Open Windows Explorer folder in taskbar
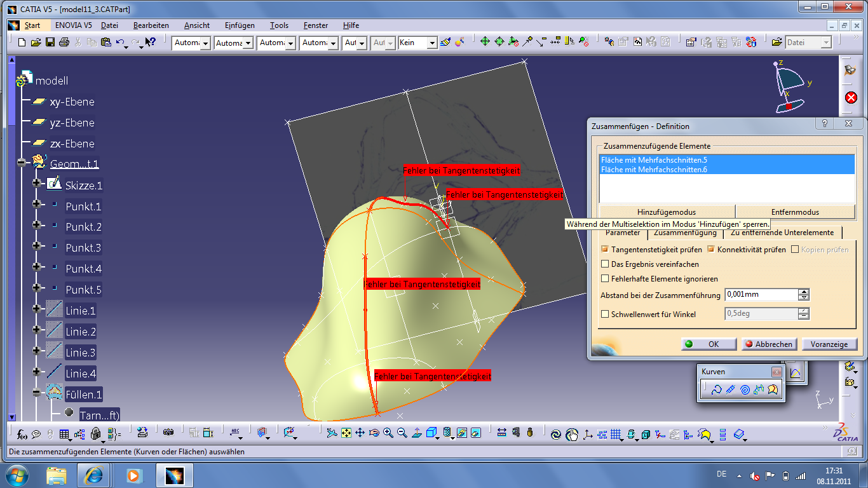Viewport: 868px width, 488px height. point(57,475)
